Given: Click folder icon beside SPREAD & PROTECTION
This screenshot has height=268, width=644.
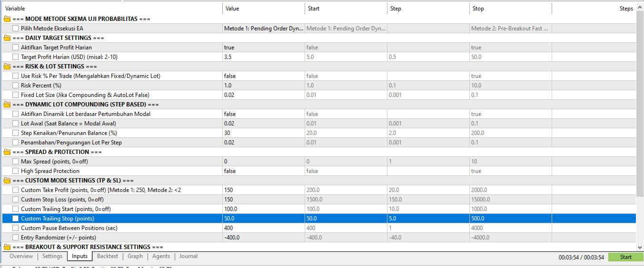Looking at the screenshot, I should tap(7, 152).
